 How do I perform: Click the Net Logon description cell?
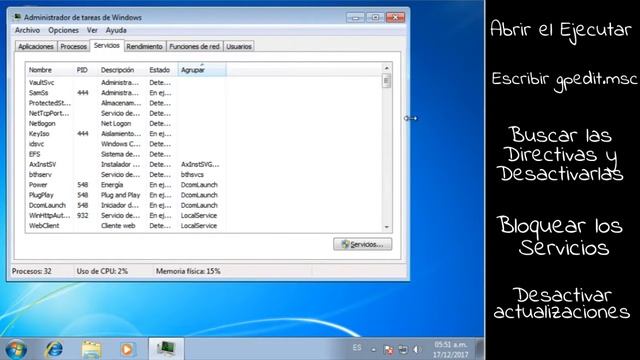coord(116,123)
